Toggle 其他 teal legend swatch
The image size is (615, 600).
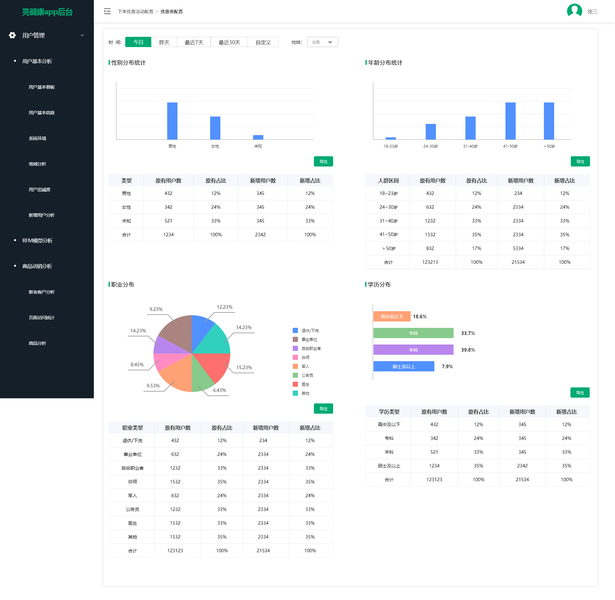(295, 393)
